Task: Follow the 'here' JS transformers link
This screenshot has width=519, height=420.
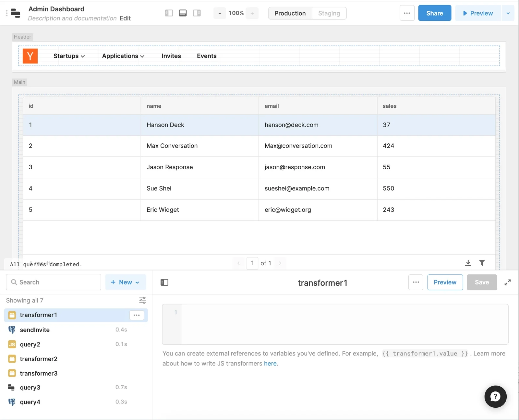Action: click(x=270, y=364)
